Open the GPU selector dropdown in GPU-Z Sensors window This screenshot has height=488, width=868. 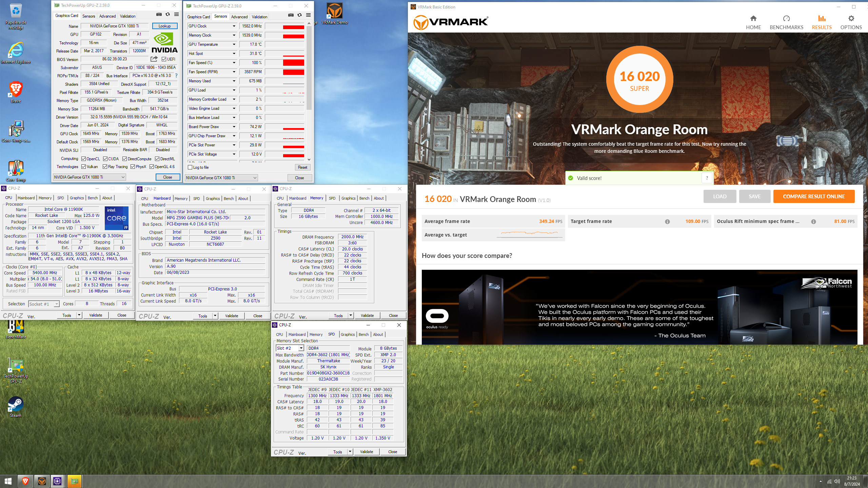221,178
